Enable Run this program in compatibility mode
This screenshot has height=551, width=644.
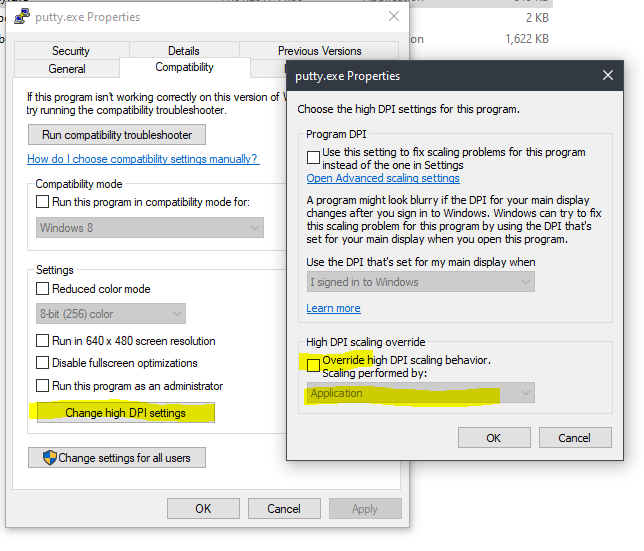coord(42,202)
